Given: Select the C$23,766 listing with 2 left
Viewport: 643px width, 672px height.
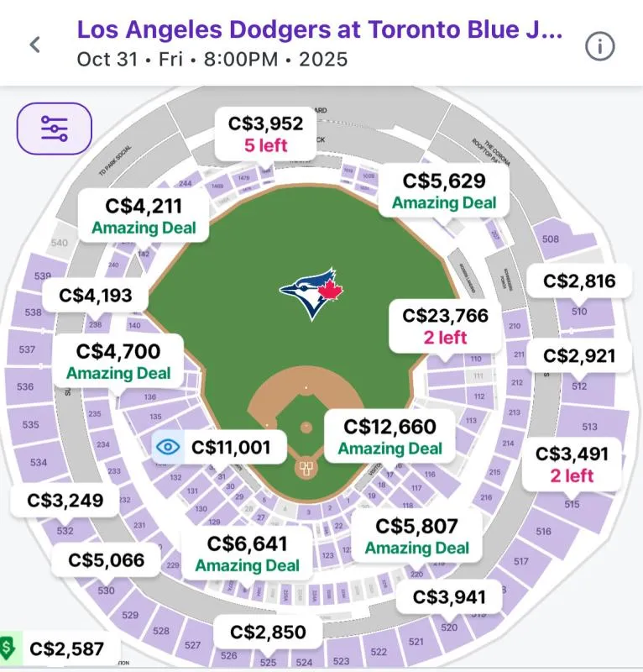Looking at the screenshot, I should coord(445,326).
